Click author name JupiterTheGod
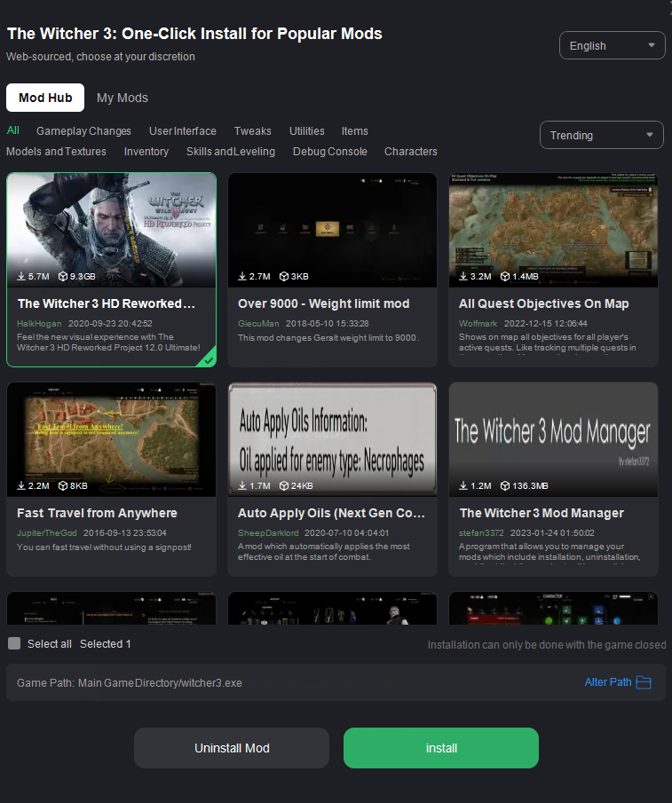Screen dimensions: 672x803 coord(47,533)
